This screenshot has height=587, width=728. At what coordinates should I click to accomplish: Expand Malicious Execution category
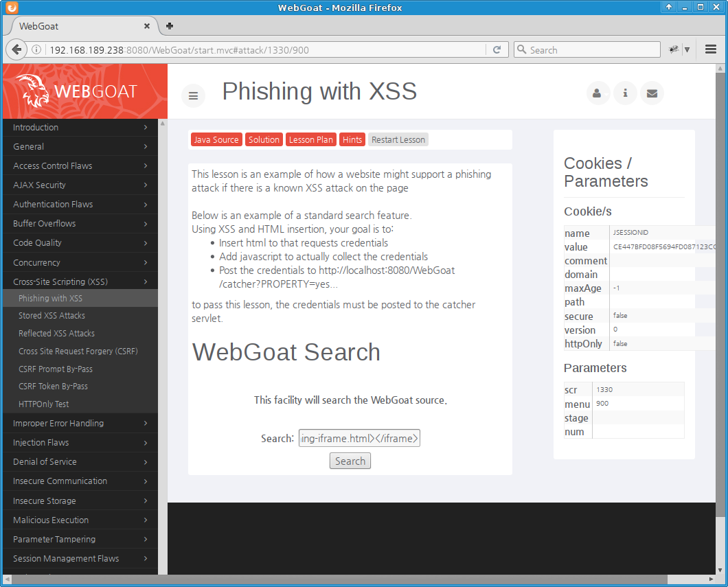pos(80,520)
